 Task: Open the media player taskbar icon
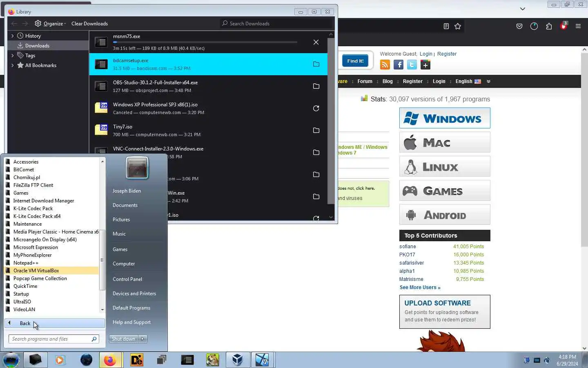click(60, 360)
